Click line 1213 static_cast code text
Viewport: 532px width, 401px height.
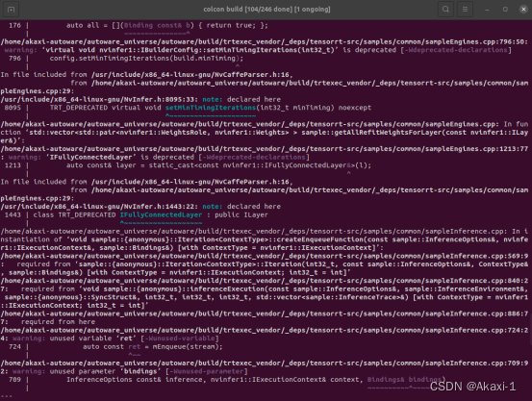[x=218, y=165]
